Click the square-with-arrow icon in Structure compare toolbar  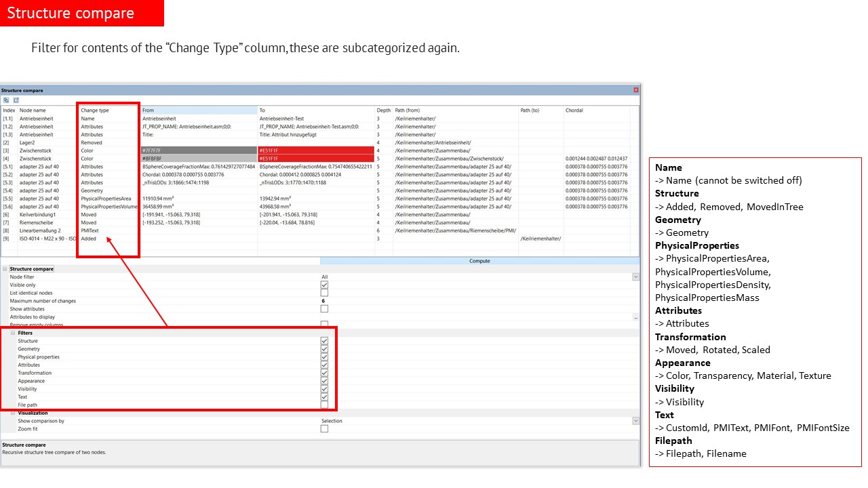(x=16, y=100)
